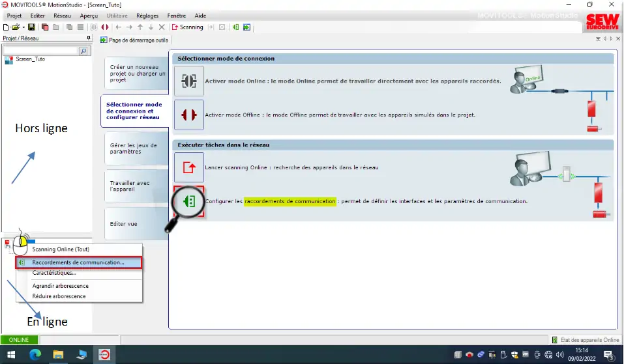
Task: Open communication connections via the green toolbar icon
Action: coord(236,27)
